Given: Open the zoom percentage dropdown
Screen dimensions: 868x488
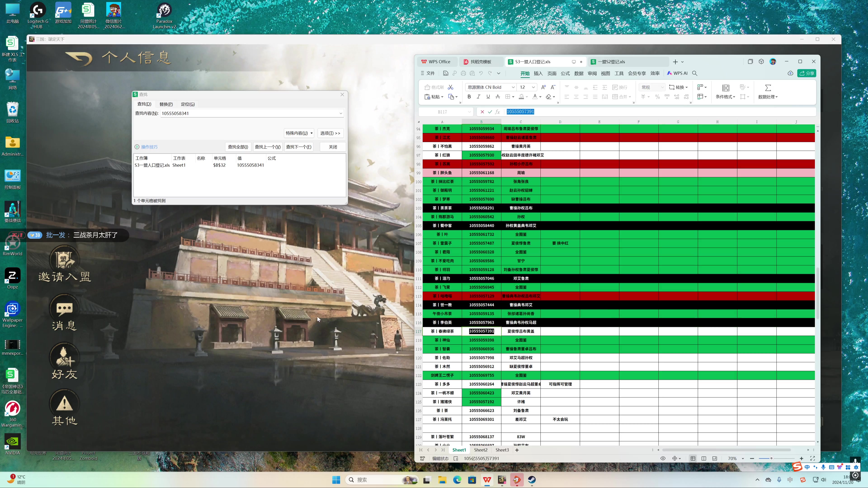Looking at the screenshot, I should tap(743, 458).
